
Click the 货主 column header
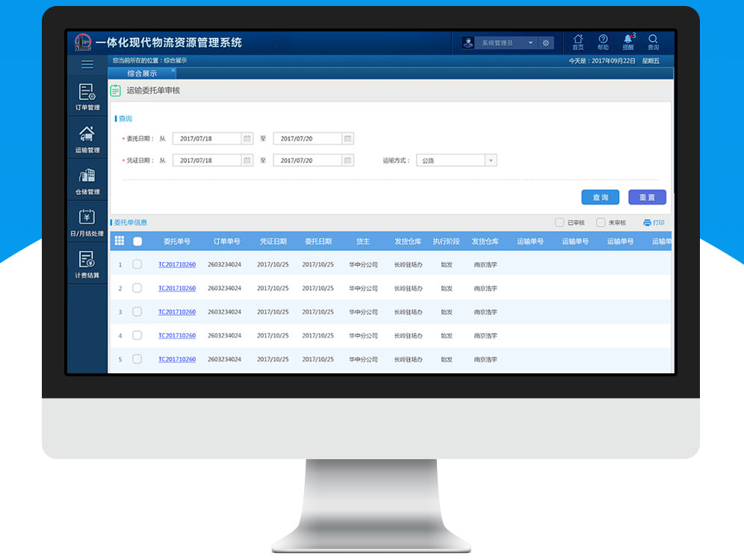(x=363, y=241)
